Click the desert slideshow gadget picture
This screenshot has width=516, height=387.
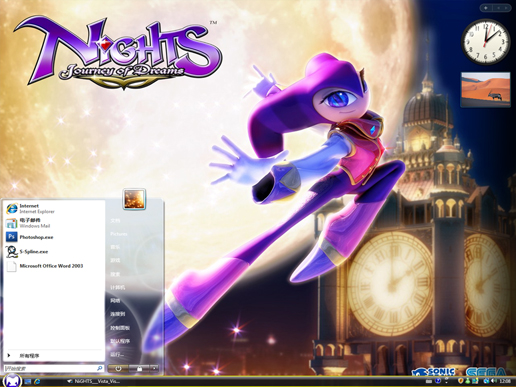486,90
